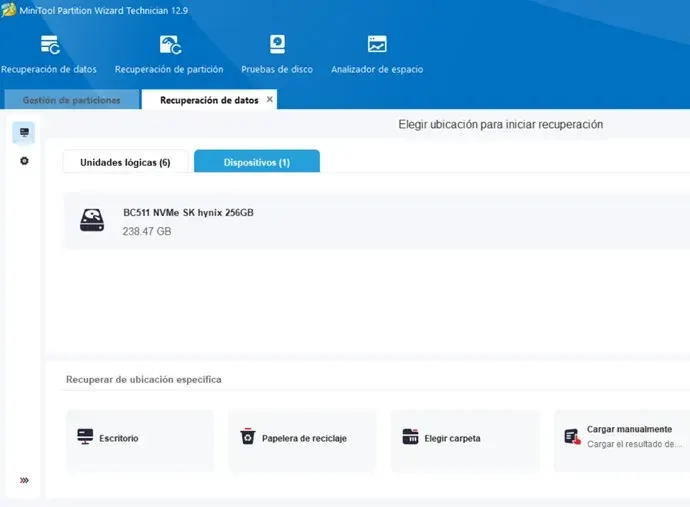Open the Recuperación de datos toolbar tool
Viewport: 690px width, 507px height.
48,55
